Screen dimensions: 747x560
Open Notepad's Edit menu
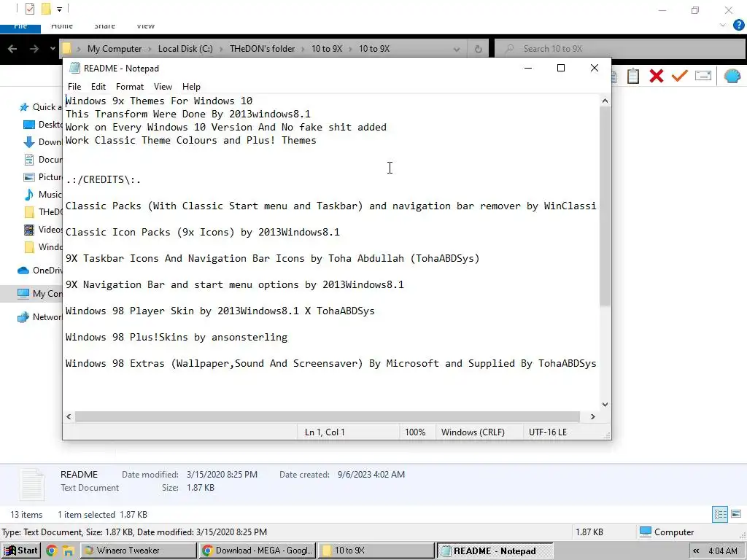click(98, 87)
